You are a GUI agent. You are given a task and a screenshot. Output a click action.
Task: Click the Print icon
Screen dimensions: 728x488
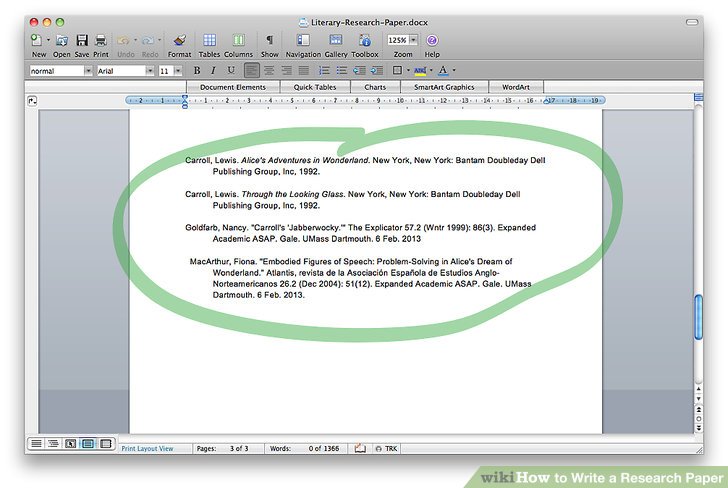(x=101, y=40)
